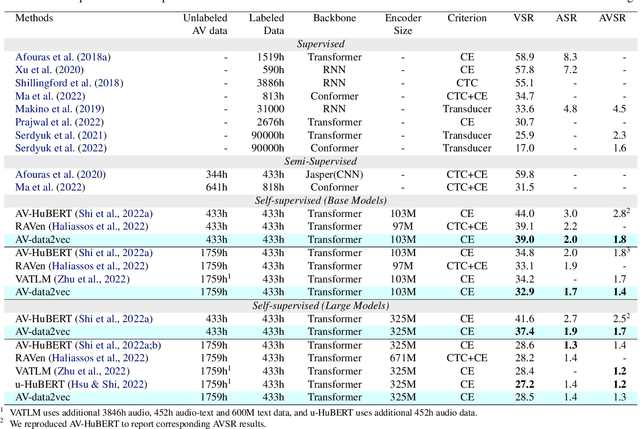
Task: Click the Encoder Size column header
Action: pyautogui.click(x=403, y=24)
